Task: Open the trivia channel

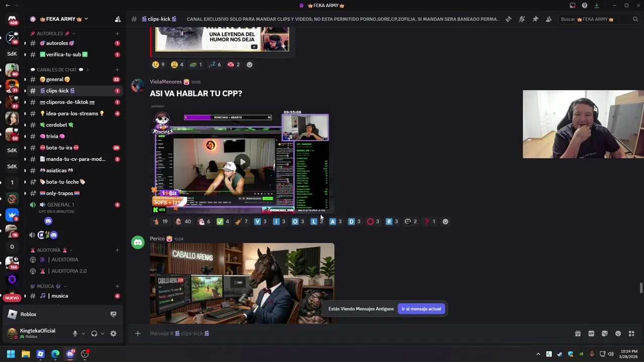Action: [74, 136]
